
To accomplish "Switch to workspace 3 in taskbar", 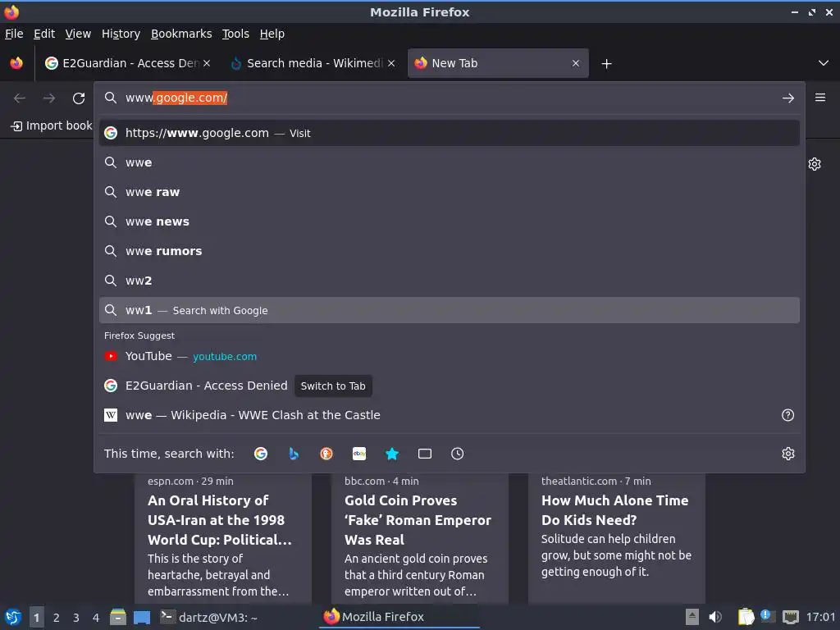I will [x=76, y=618].
